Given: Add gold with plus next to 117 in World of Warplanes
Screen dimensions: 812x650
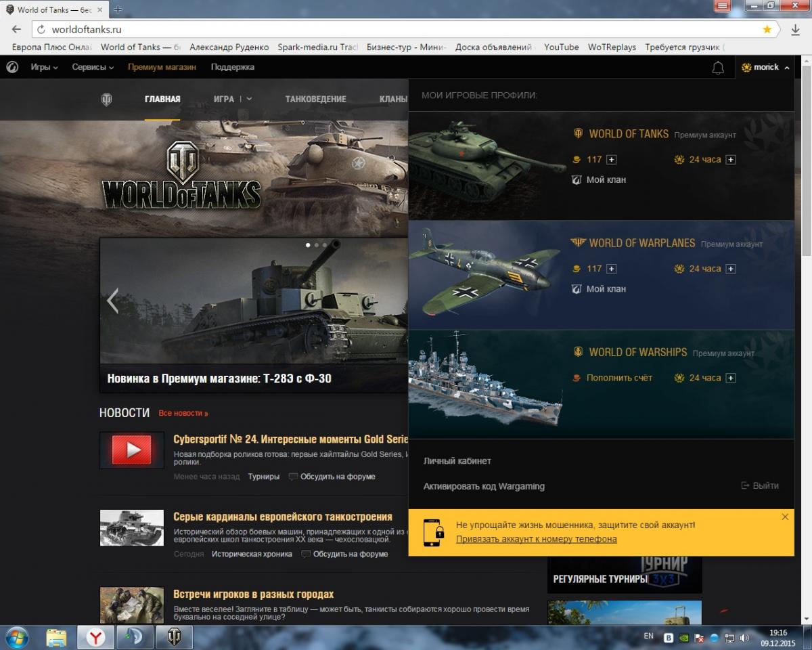Looking at the screenshot, I should point(612,269).
